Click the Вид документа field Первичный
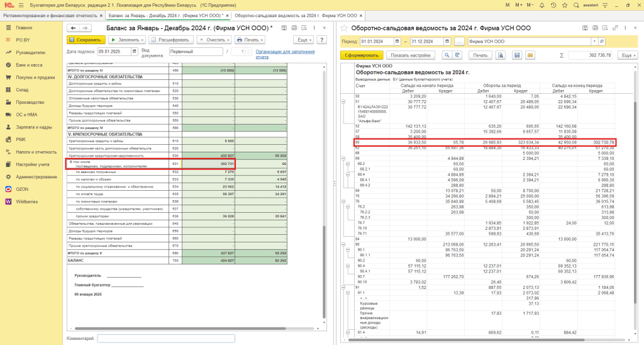644x345 pixels. pyautogui.click(x=196, y=52)
